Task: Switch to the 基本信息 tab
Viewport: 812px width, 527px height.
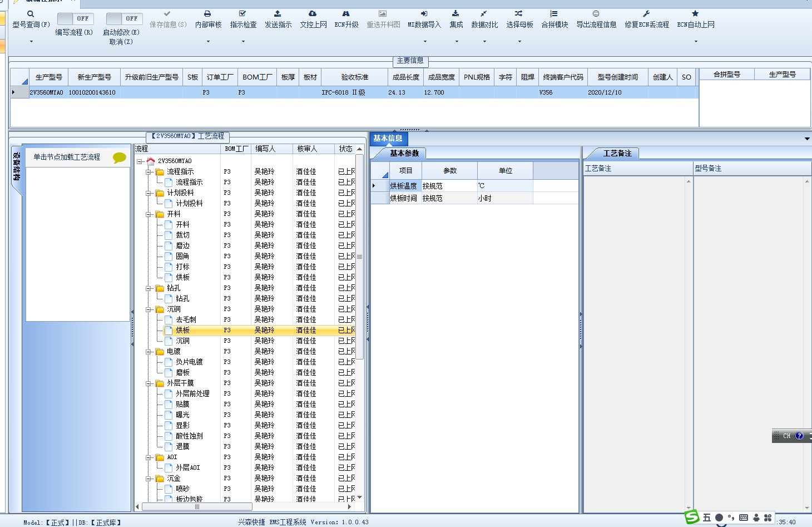Action: (x=388, y=139)
